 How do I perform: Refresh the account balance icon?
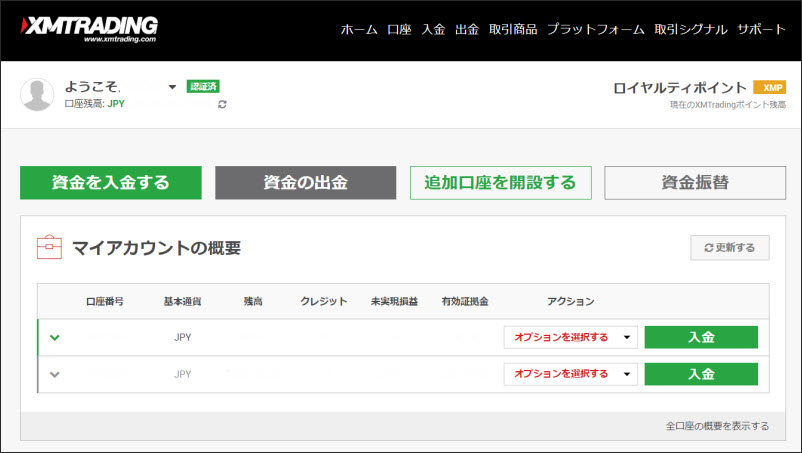(x=222, y=104)
